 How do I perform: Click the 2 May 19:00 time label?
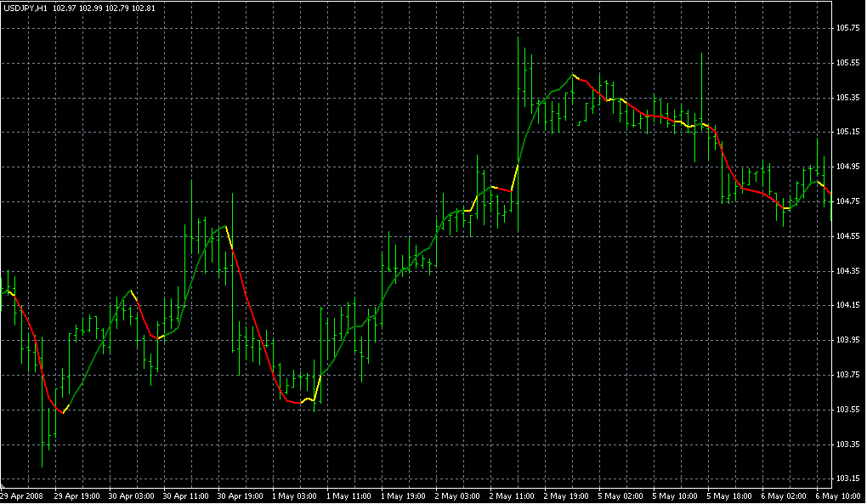pos(566,496)
